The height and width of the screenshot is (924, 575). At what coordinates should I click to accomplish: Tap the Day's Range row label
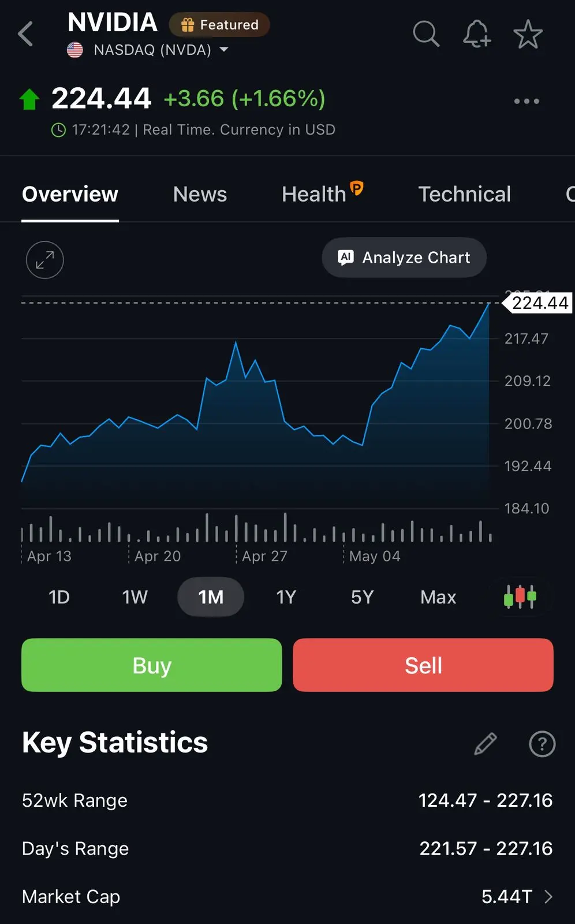pyautogui.click(x=76, y=848)
